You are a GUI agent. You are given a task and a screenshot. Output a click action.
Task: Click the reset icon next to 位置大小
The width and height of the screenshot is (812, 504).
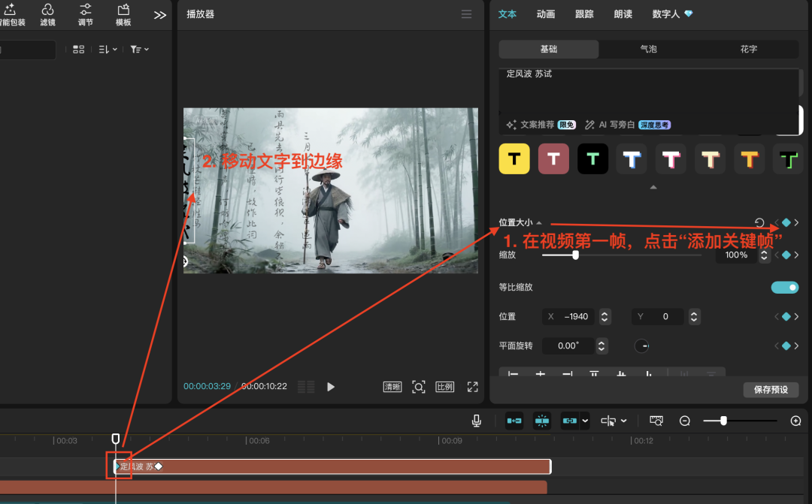coord(759,222)
